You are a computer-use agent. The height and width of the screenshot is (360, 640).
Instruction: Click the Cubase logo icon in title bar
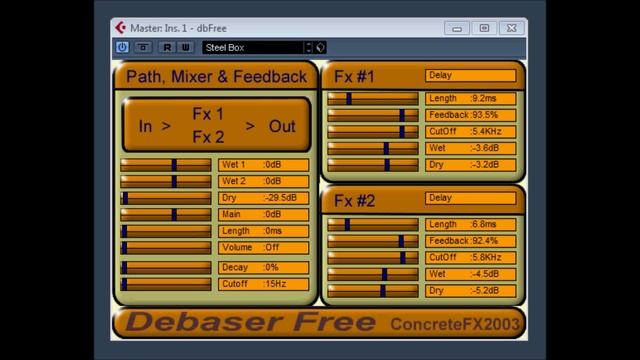tap(121, 28)
